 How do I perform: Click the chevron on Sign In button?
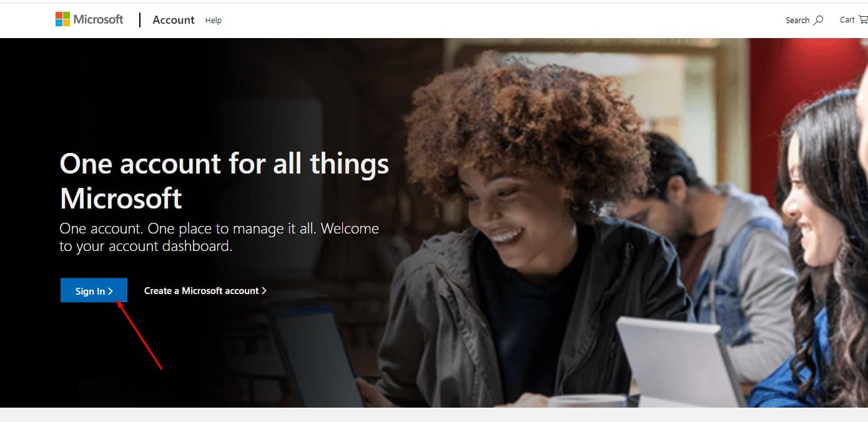pyautogui.click(x=111, y=291)
